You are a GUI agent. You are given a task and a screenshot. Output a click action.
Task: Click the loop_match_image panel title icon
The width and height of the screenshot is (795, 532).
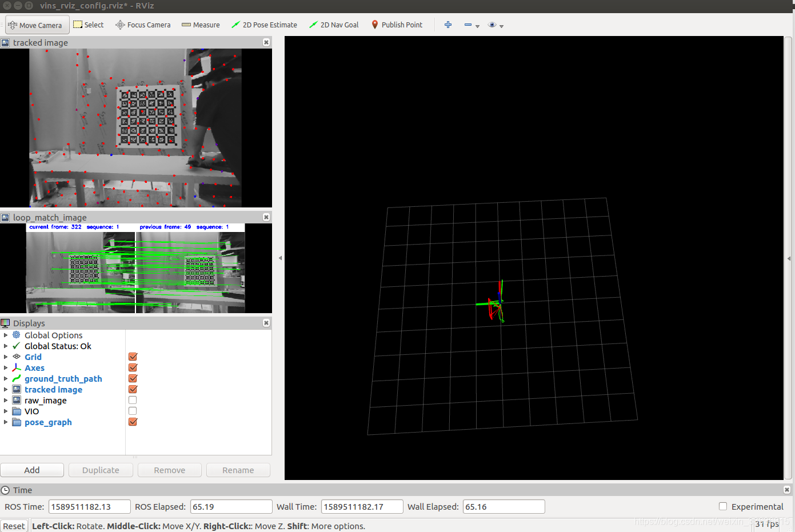click(5, 217)
